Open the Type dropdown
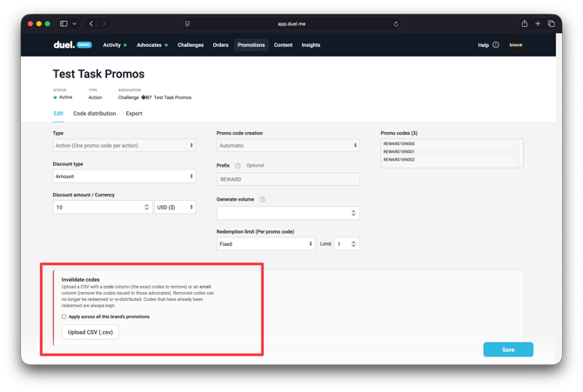Image resolution: width=583 pixels, height=392 pixels. 124,145
